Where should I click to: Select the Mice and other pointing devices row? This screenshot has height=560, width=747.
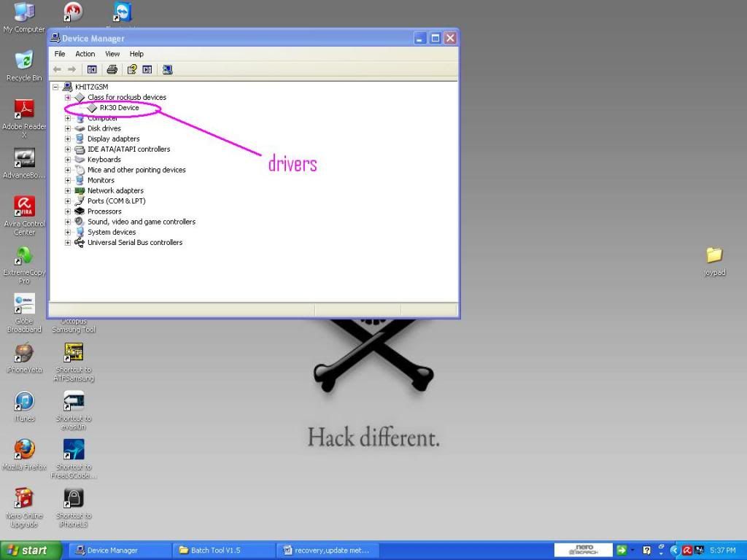coord(130,170)
